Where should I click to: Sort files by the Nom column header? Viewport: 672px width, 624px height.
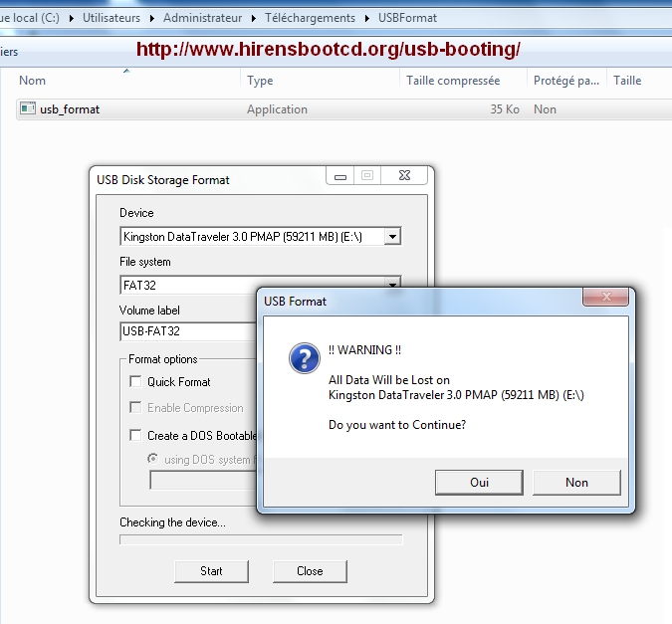click(x=33, y=81)
